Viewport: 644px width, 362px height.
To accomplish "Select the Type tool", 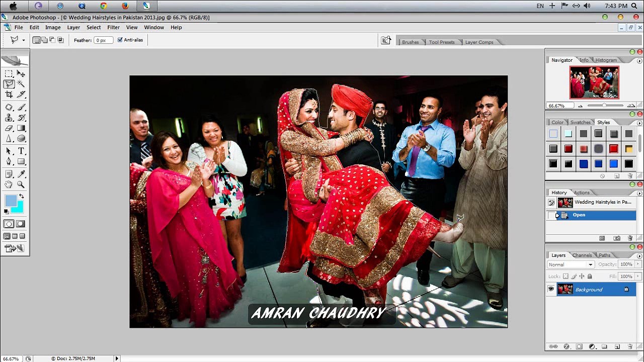I will pos(21,151).
